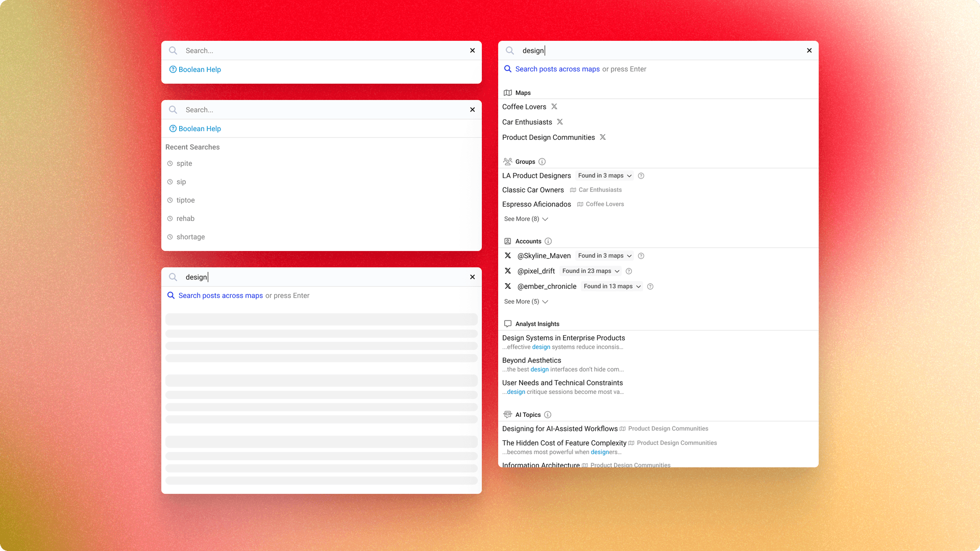Expand Found in 13 maps for @ember_chronicle
Screen dimensions: 980x551
pos(611,287)
